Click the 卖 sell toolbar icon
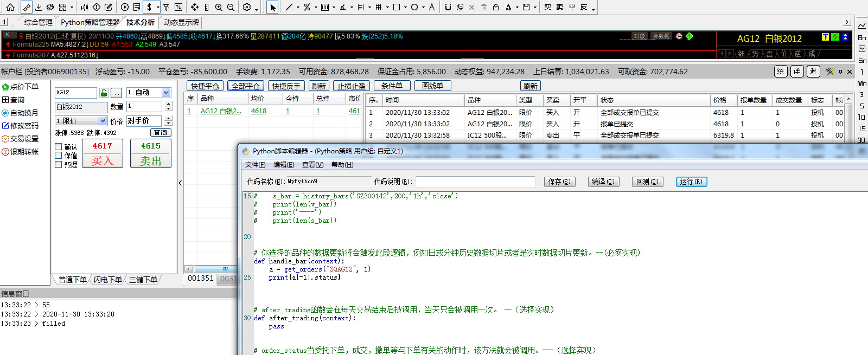Viewport: 868px width, 355px height. (x=559, y=7)
